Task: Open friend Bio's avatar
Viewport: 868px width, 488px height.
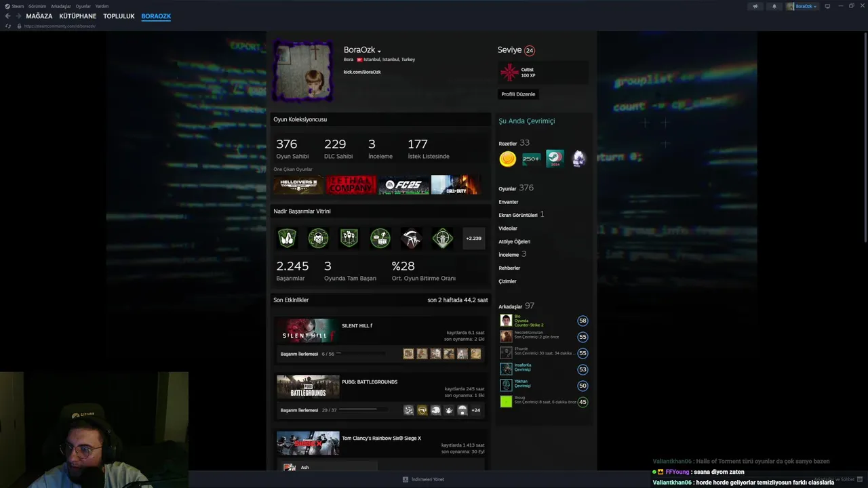Action: pyautogui.click(x=506, y=321)
